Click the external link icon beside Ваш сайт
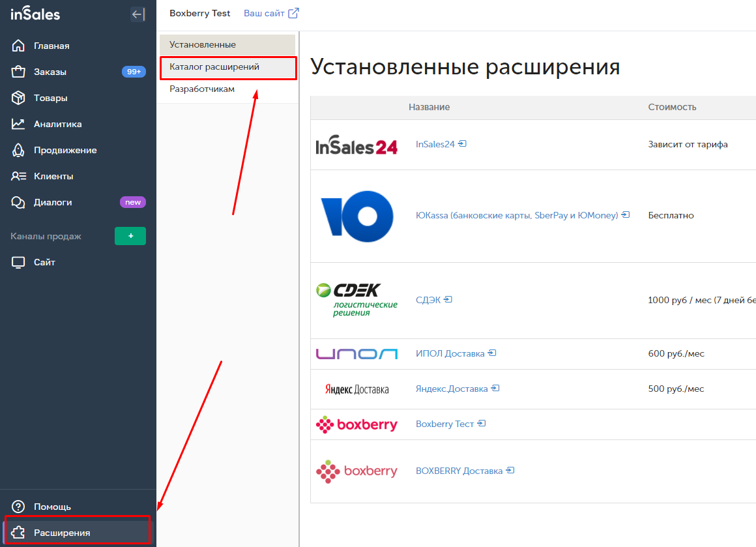Screen dimensions: 756x547 click(x=293, y=13)
